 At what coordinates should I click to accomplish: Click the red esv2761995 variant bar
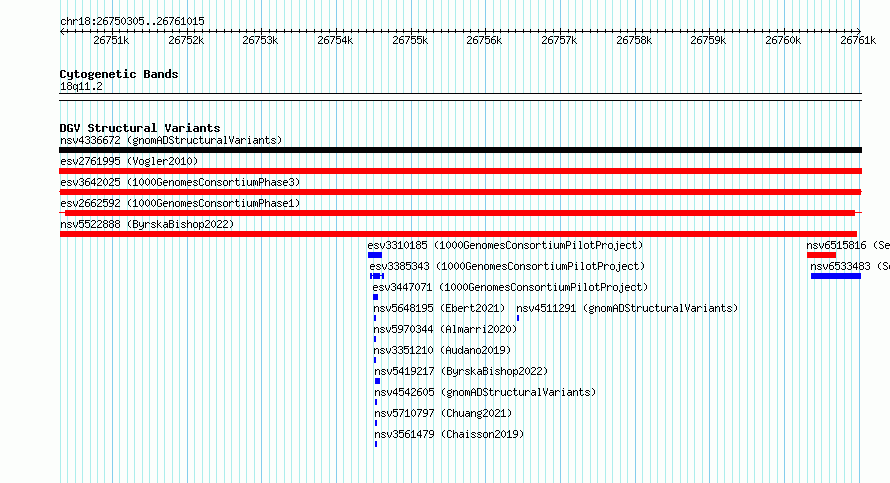(x=460, y=171)
